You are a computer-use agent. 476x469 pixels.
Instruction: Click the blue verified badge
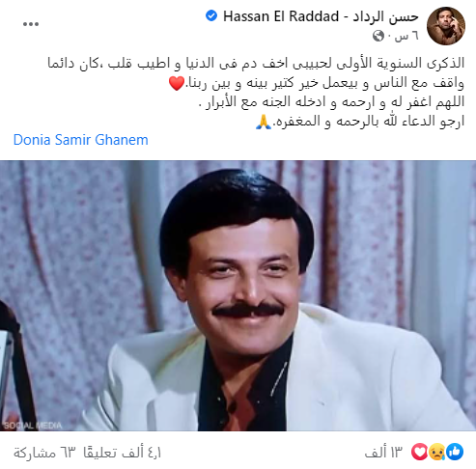coord(211,15)
